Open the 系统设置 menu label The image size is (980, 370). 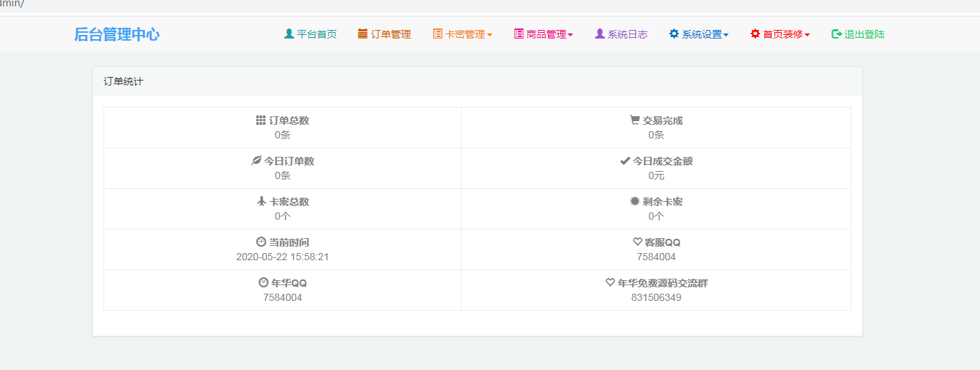point(702,34)
